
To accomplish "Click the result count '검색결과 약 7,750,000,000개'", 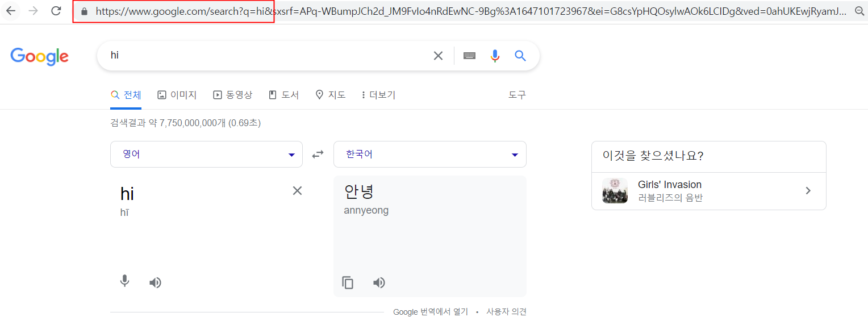I will coord(168,123).
